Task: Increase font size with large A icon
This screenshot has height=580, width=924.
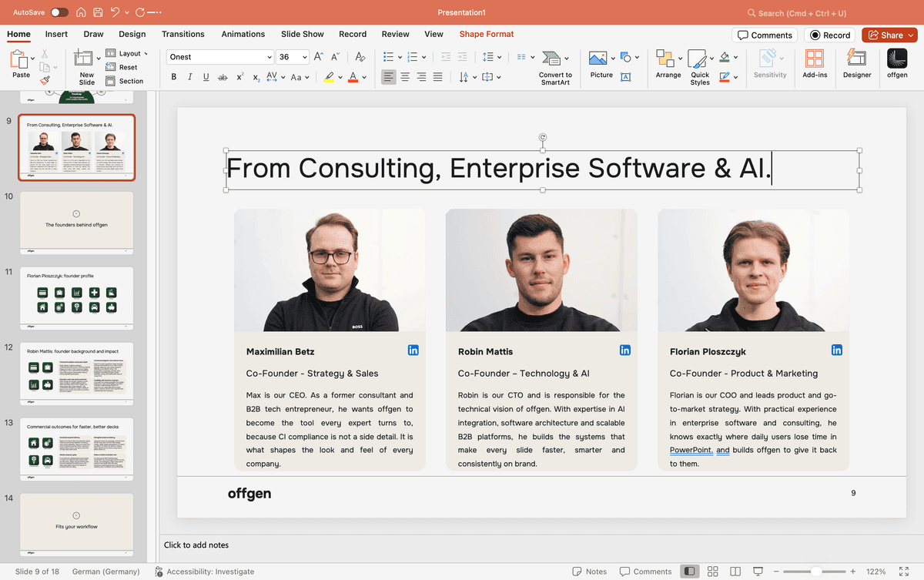Action: 320,57
